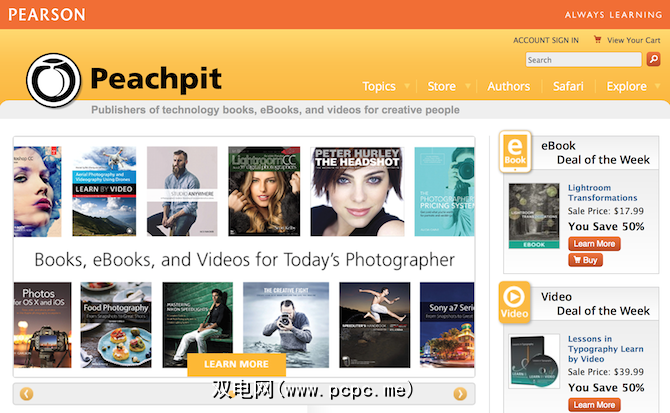The width and height of the screenshot is (670, 413).
Task: Expand the Explore menu dropdown arrow
Action: pos(656,87)
